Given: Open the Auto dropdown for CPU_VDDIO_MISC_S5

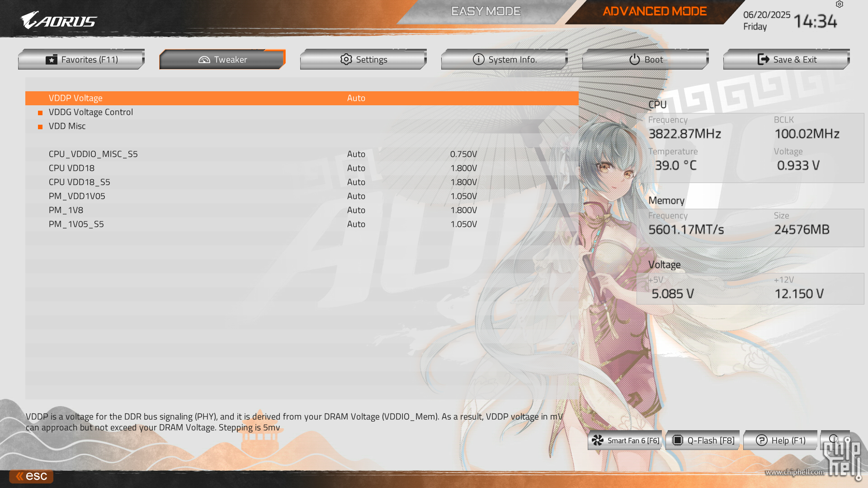Looking at the screenshot, I should click(356, 154).
